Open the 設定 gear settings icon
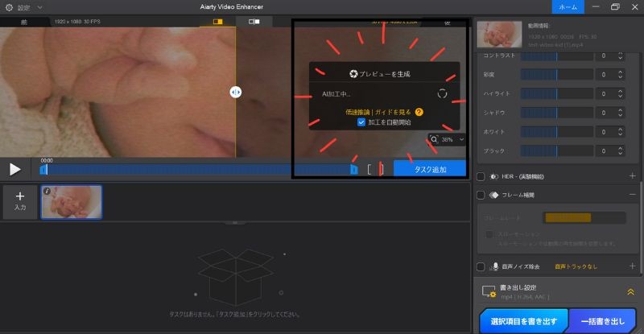The height and width of the screenshot is (334, 644). point(8,6)
